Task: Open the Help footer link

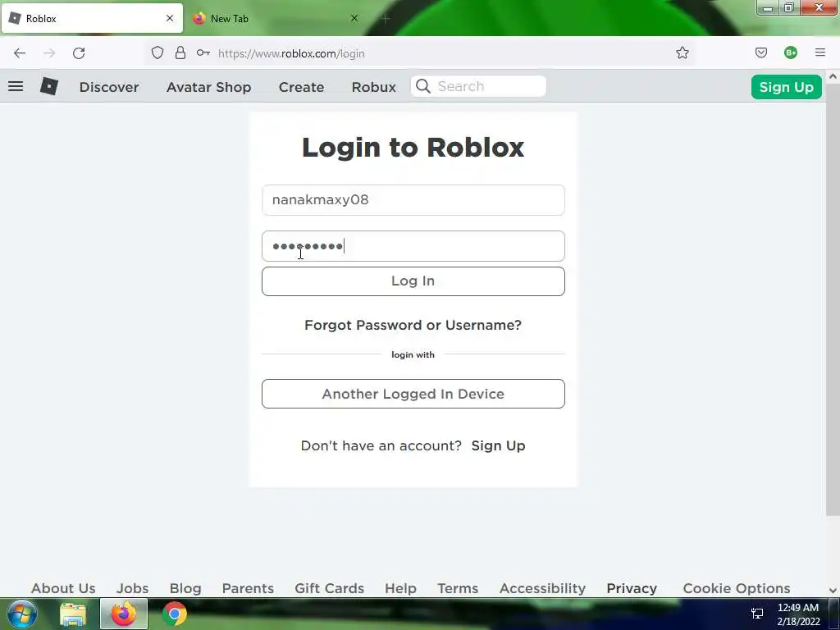Action: coord(400,588)
